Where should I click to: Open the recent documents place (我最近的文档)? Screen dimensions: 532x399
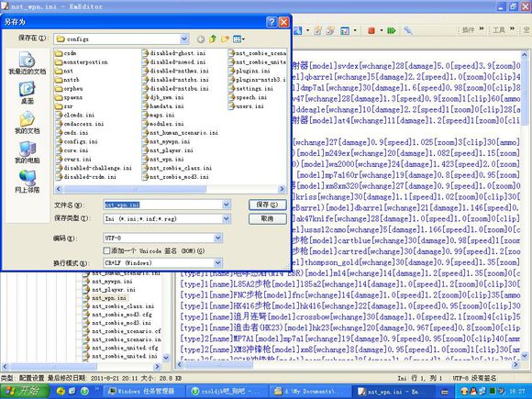click(x=28, y=62)
